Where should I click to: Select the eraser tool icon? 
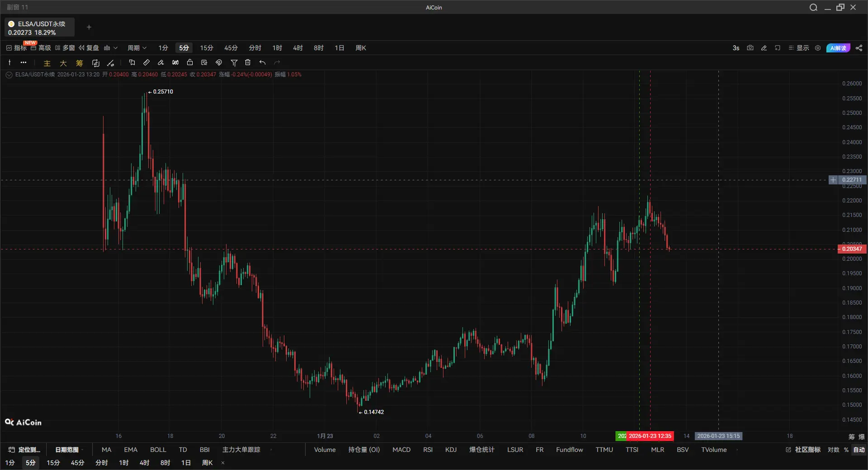click(161, 62)
